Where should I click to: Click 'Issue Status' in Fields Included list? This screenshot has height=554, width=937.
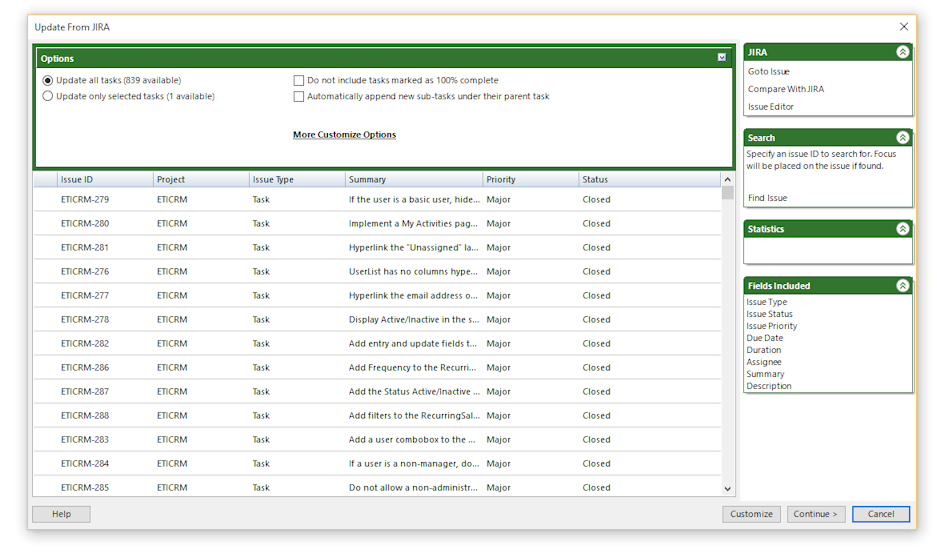pos(769,314)
